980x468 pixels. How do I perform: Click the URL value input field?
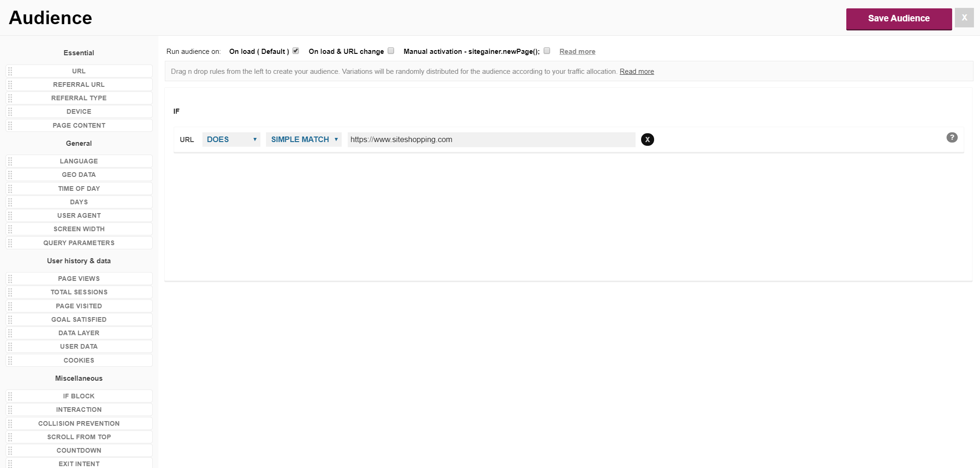click(x=491, y=139)
